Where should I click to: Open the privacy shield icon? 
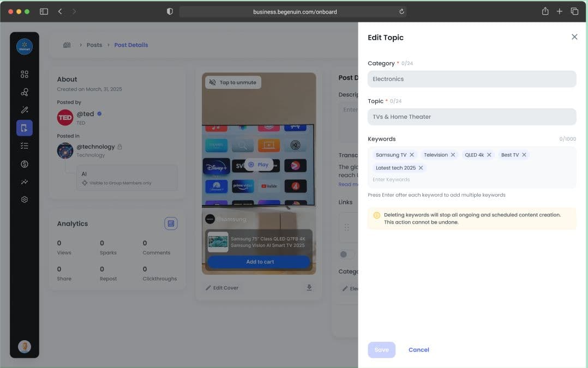point(170,11)
